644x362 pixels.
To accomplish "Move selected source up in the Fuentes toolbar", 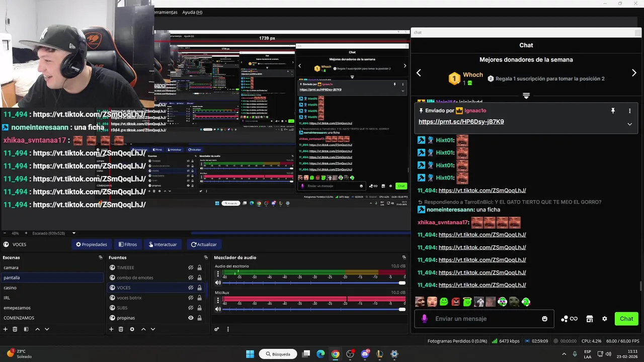I will click(143, 329).
